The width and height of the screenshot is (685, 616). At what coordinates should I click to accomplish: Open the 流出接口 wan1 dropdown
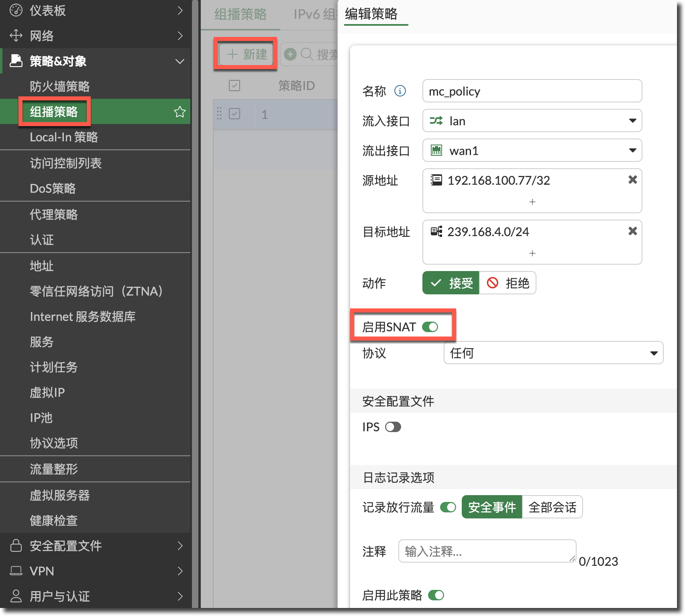532,151
